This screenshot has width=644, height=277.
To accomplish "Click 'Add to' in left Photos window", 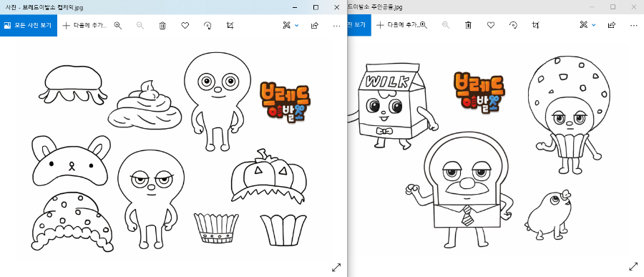I will click(84, 26).
